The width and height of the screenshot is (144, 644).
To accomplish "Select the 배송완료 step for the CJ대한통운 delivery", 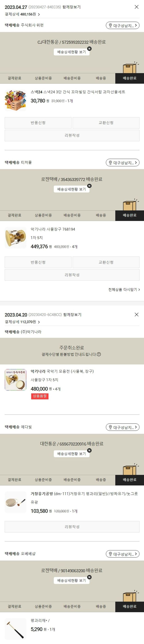I will [x=130, y=78].
